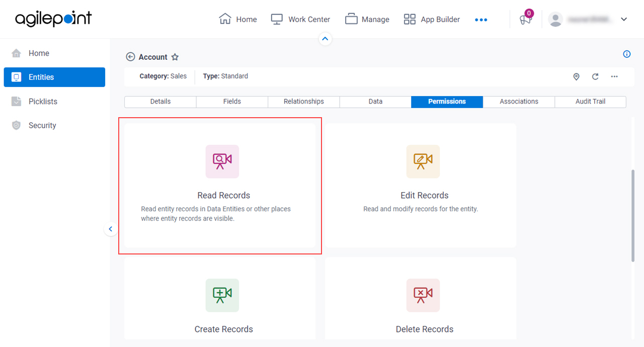Collapse the top navigation bar chevron

[x=325, y=39]
